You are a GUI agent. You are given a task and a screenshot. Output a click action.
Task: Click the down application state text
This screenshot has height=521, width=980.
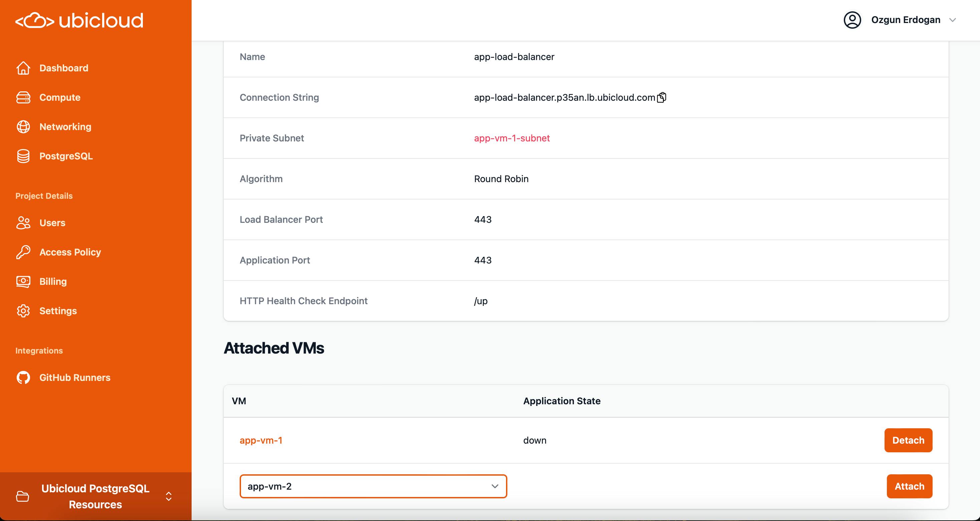pyautogui.click(x=534, y=440)
